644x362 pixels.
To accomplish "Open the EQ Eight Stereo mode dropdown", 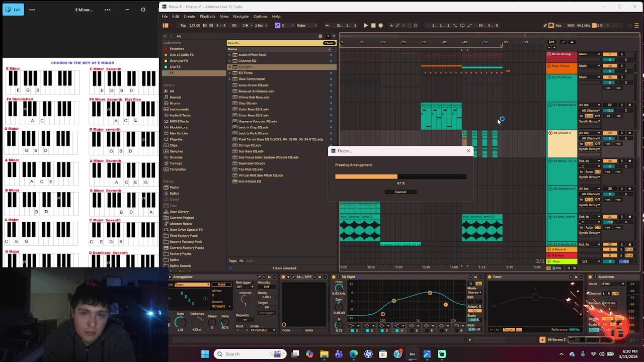I will 474,293.
